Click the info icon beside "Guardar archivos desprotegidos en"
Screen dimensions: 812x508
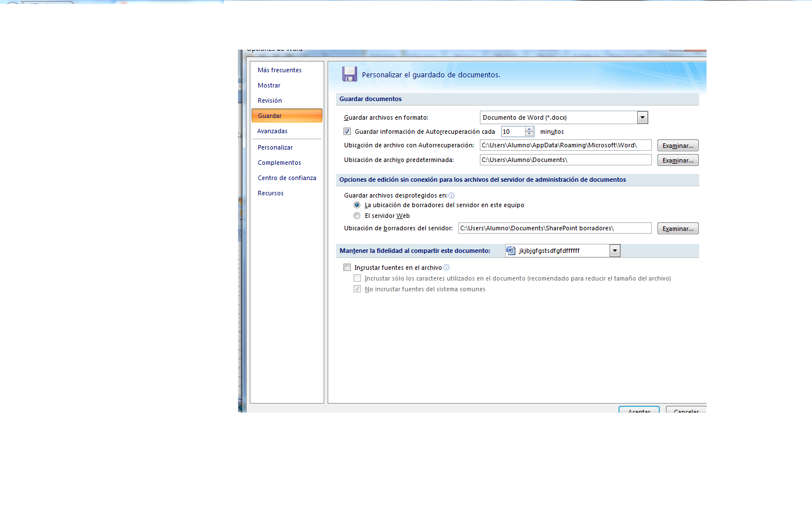(x=451, y=195)
